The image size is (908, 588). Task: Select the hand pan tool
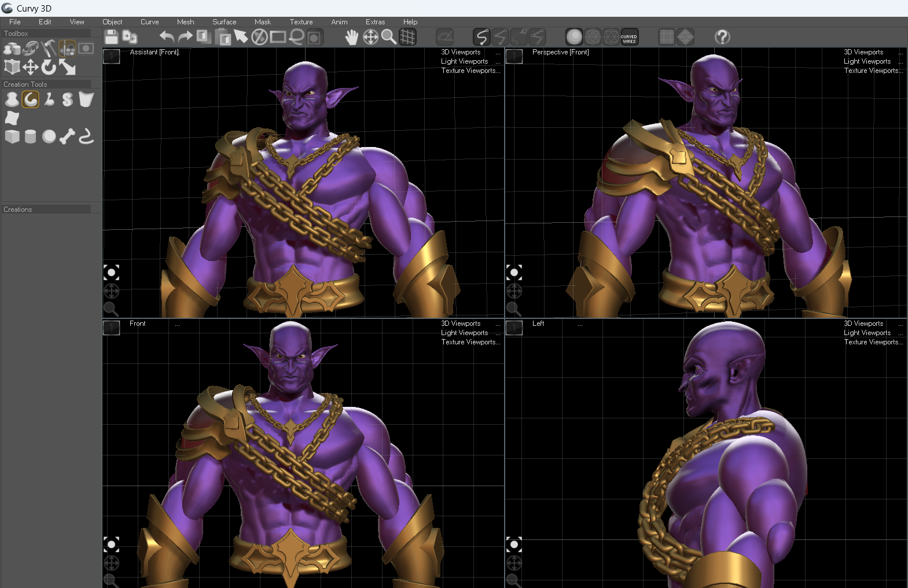(x=352, y=37)
